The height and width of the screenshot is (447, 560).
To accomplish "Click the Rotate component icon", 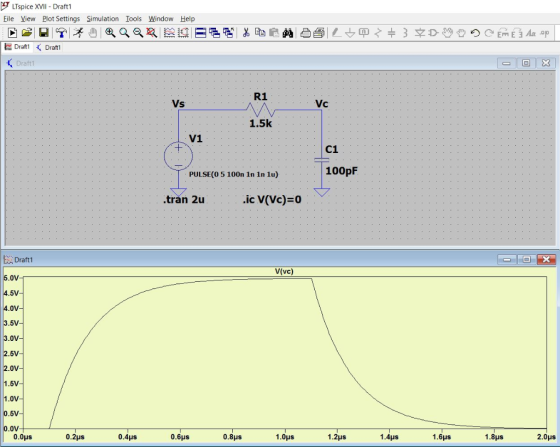I will pos(503,33).
